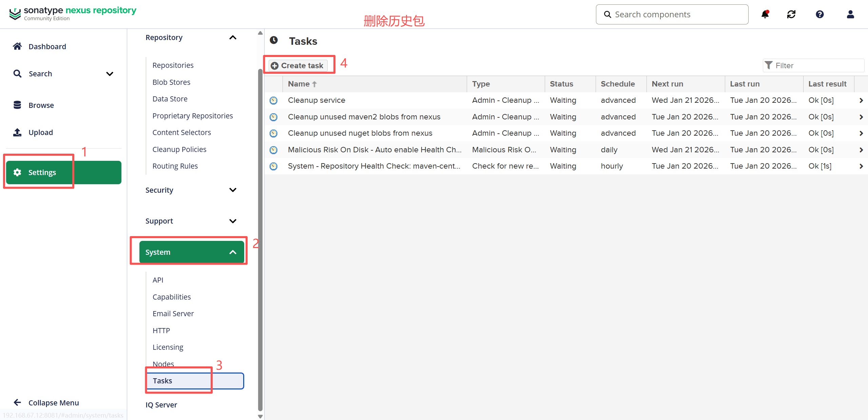Screen dimensions: 868x420
Task: Click the Upload icon in sidebar
Action: (x=17, y=132)
